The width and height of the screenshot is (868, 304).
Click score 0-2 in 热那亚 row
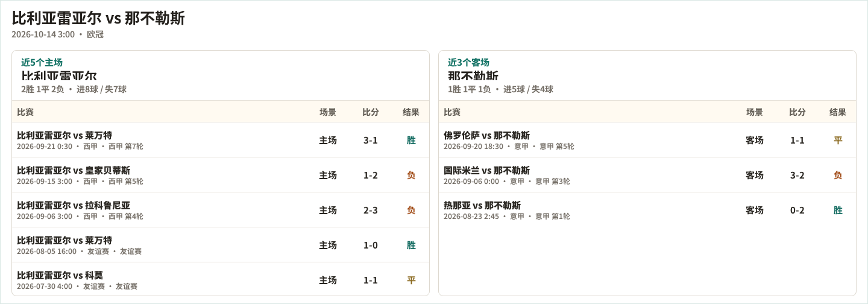(x=797, y=211)
